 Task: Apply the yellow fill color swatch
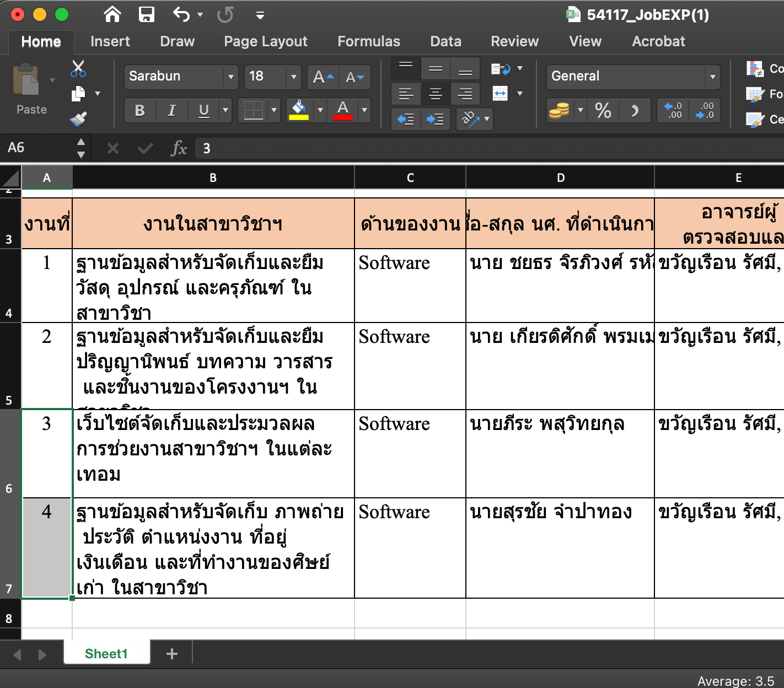pos(299,111)
